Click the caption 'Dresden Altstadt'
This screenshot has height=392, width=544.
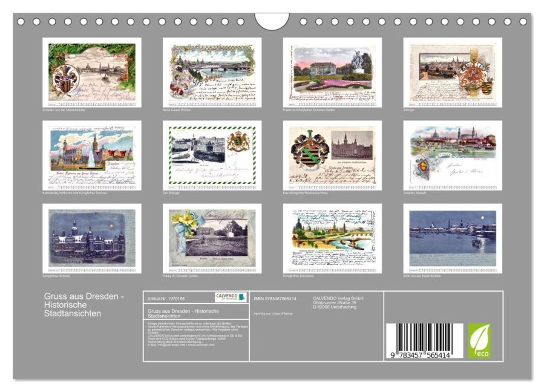(415, 193)
